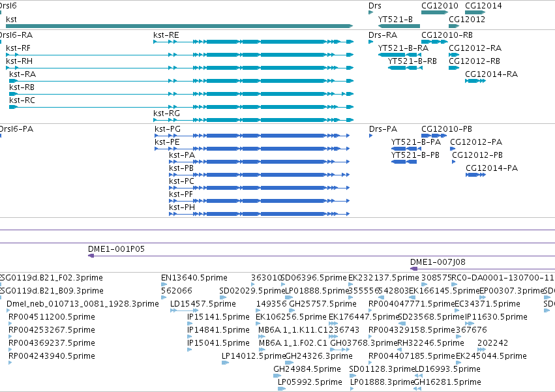Select the Drs-RA transcript label

(x=383, y=35)
